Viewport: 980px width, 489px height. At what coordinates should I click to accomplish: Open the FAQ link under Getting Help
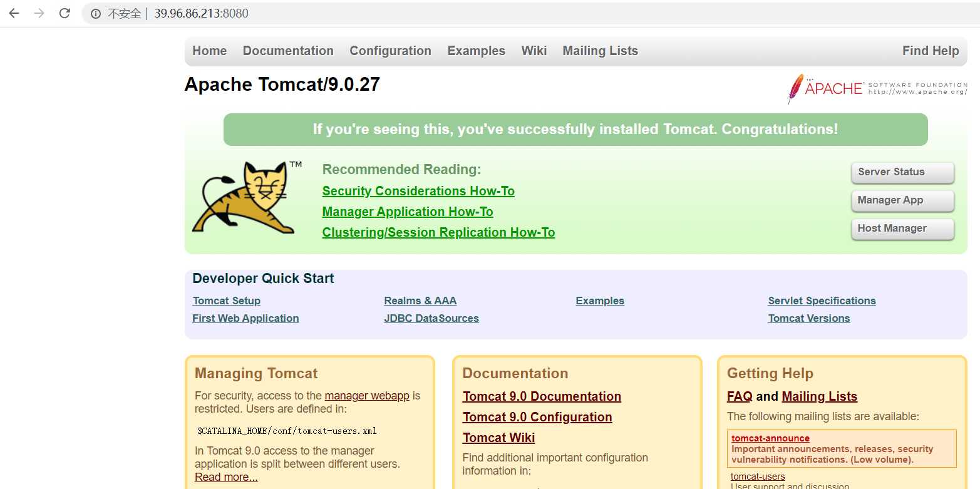740,396
